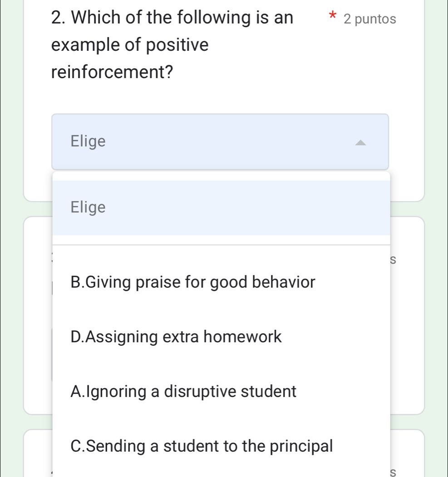Click the "2 puntos" points label
Viewport: 448px width, 477px height.
pyautogui.click(x=370, y=20)
